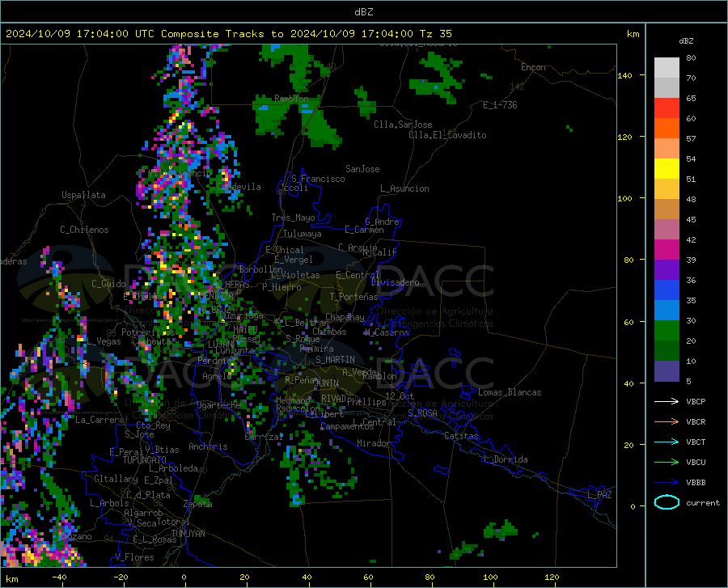Screen dimensions: 728x588
Task: Select the orange 57-60 dBZ legend swatch
Action: pyautogui.click(x=667, y=129)
